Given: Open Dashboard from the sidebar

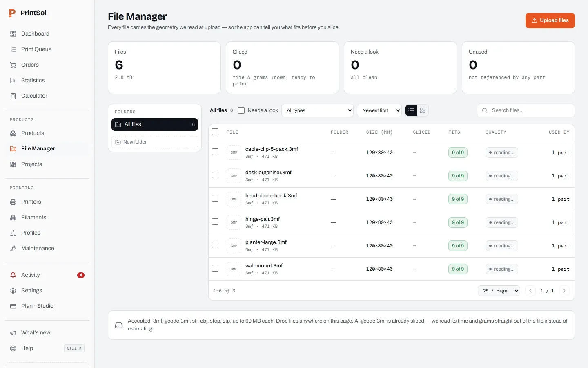Looking at the screenshot, I should [x=47, y=34].
